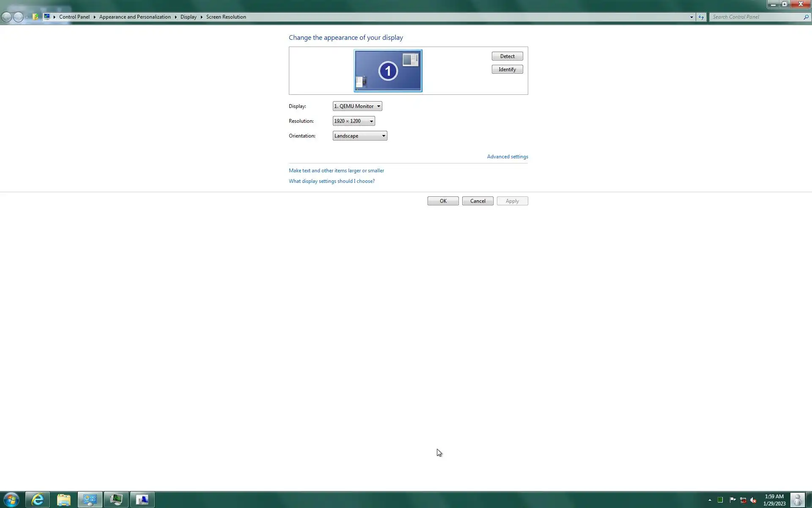Open Internet Explorer from the taskbar
The width and height of the screenshot is (812, 508).
tap(38, 500)
